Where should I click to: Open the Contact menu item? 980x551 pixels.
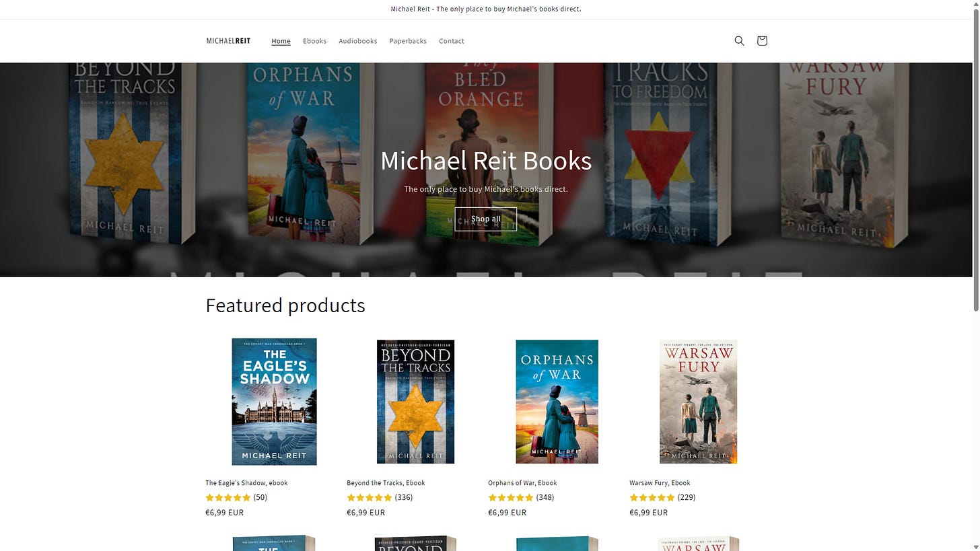(x=452, y=41)
